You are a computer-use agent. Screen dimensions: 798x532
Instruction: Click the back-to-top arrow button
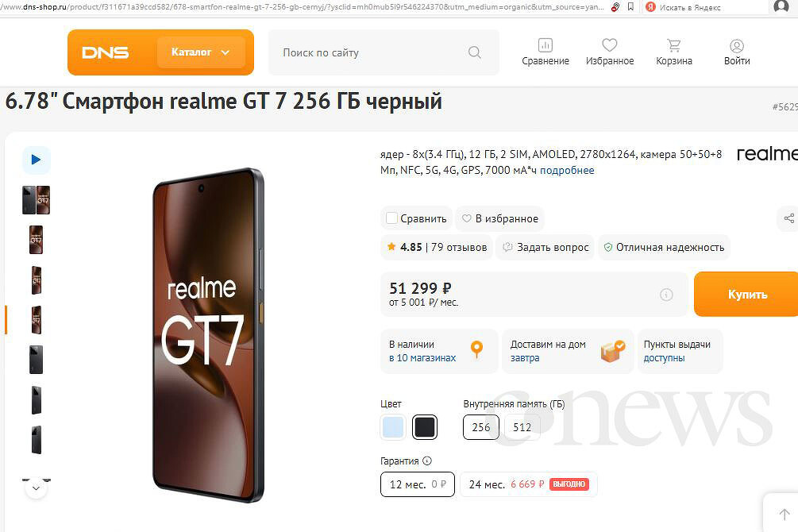click(x=785, y=515)
